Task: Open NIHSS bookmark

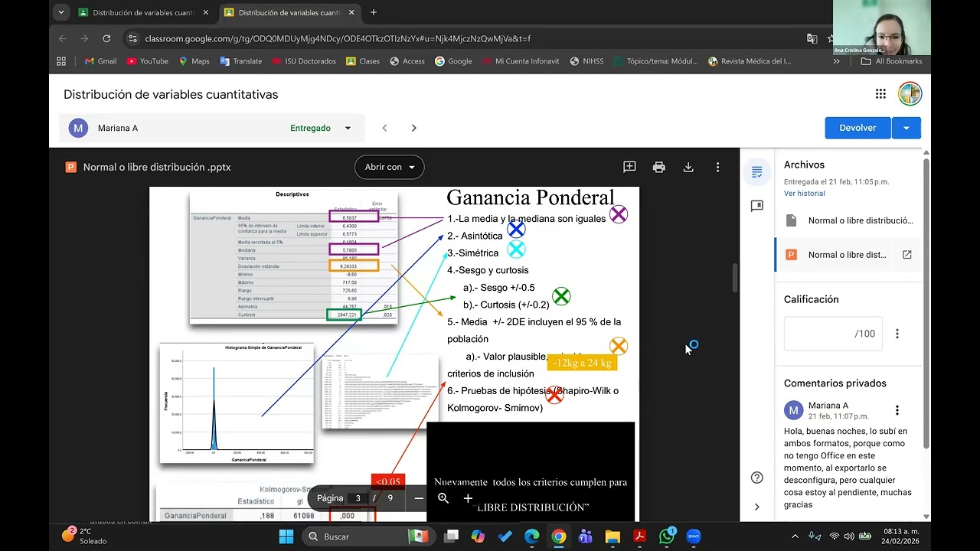Action: 586,61
